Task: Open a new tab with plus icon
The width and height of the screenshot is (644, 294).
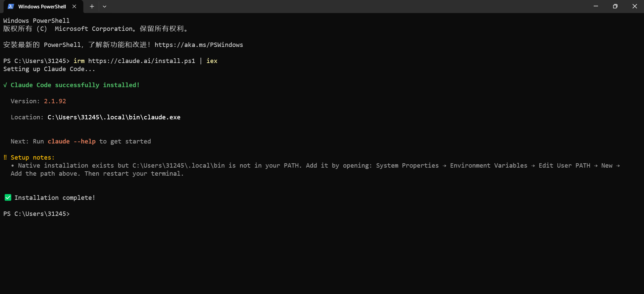Action: pos(92,6)
